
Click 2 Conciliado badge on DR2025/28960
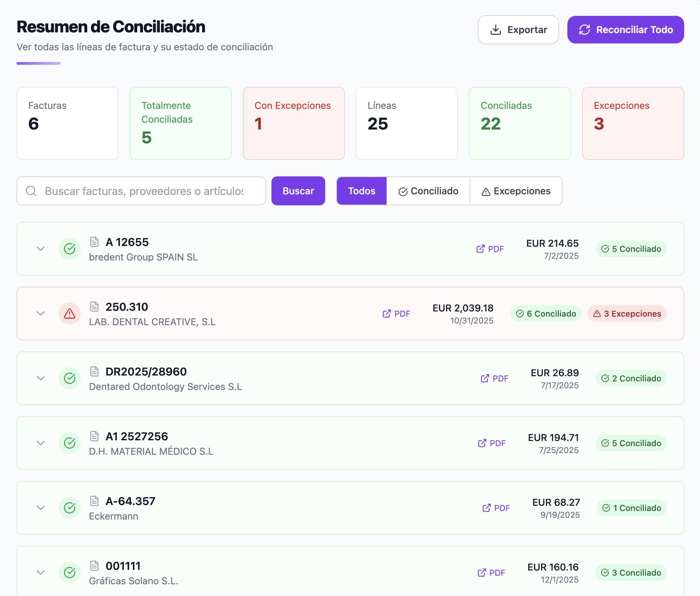point(631,378)
